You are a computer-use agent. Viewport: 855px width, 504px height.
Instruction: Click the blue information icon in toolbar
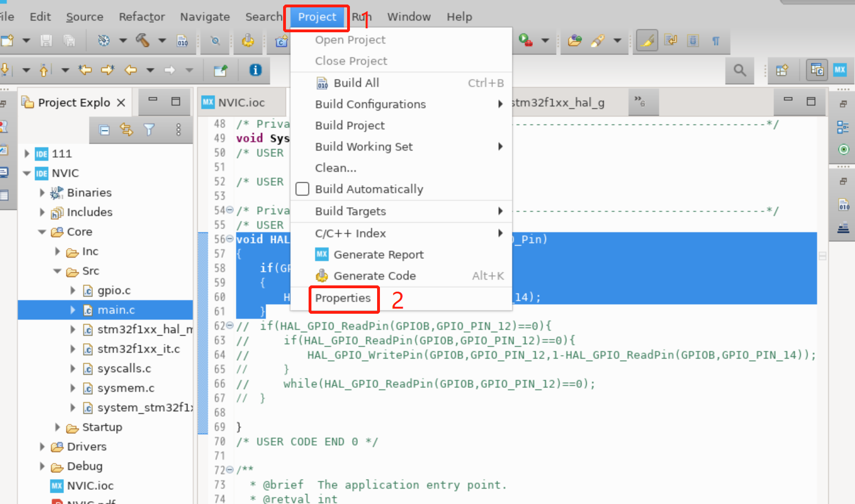[x=255, y=70]
